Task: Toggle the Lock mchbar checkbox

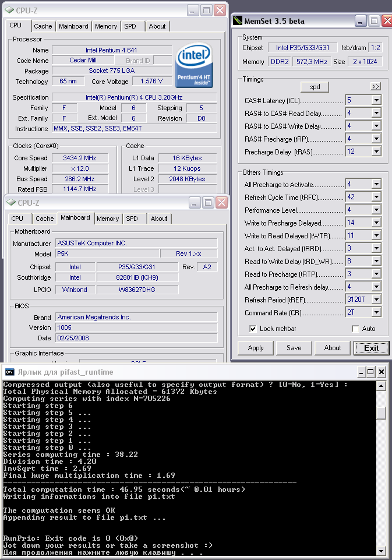Action: (x=253, y=329)
